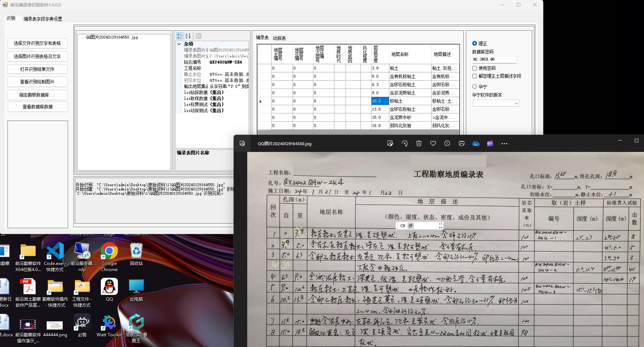Open file info icon in Photos viewer
The width and height of the screenshot is (644, 347).
(447, 143)
